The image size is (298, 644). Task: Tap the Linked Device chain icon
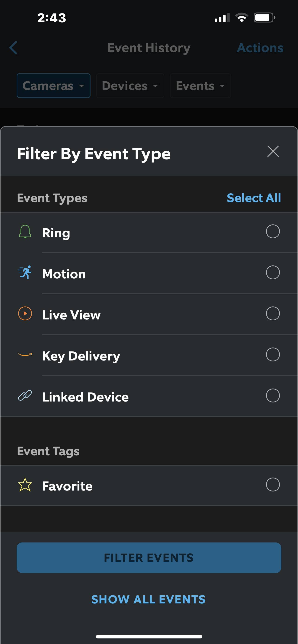coord(25,395)
